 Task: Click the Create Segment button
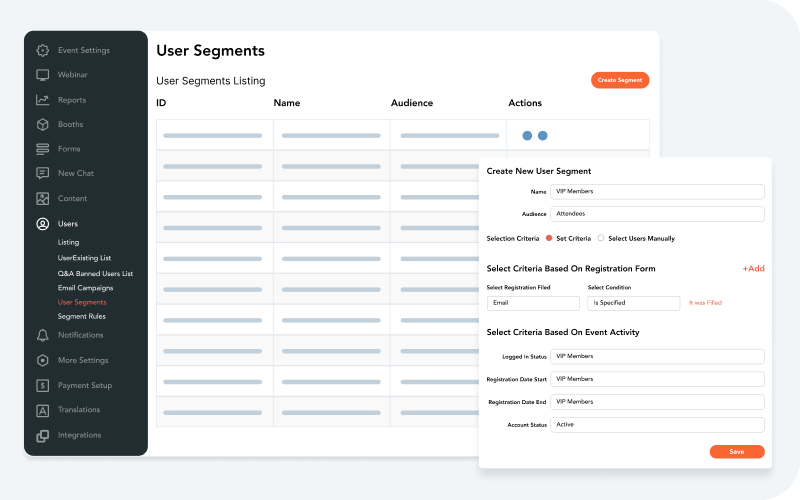tap(619, 80)
